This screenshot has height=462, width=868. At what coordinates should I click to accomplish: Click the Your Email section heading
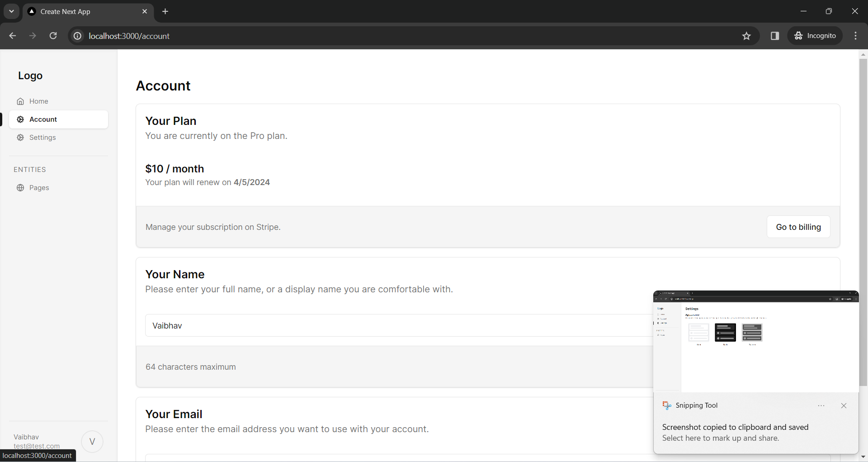click(174, 414)
